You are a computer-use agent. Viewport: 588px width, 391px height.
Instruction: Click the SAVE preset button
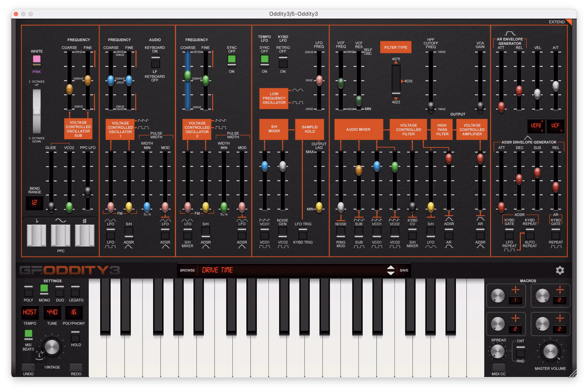(404, 270)
